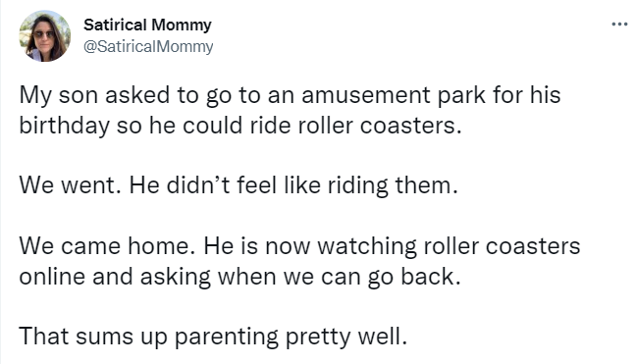Screen dimensions: 636x364
Task: Open the Satirical Mommy display name link
Action: [x=147, y=26]
